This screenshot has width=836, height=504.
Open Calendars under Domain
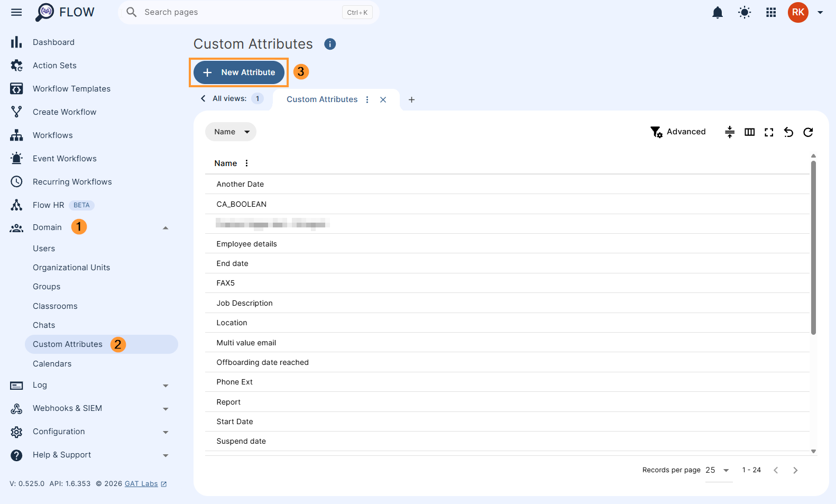(52, 364)
